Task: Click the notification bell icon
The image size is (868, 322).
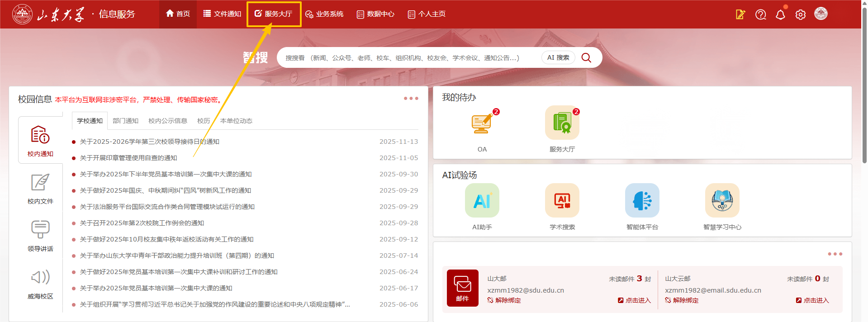Action: point(780,14)
